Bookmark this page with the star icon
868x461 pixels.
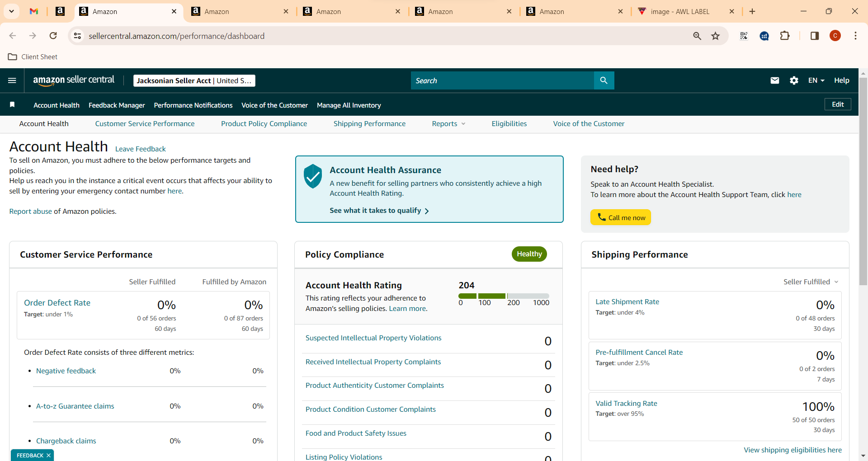pyautogui.click(x=715, y=36)
